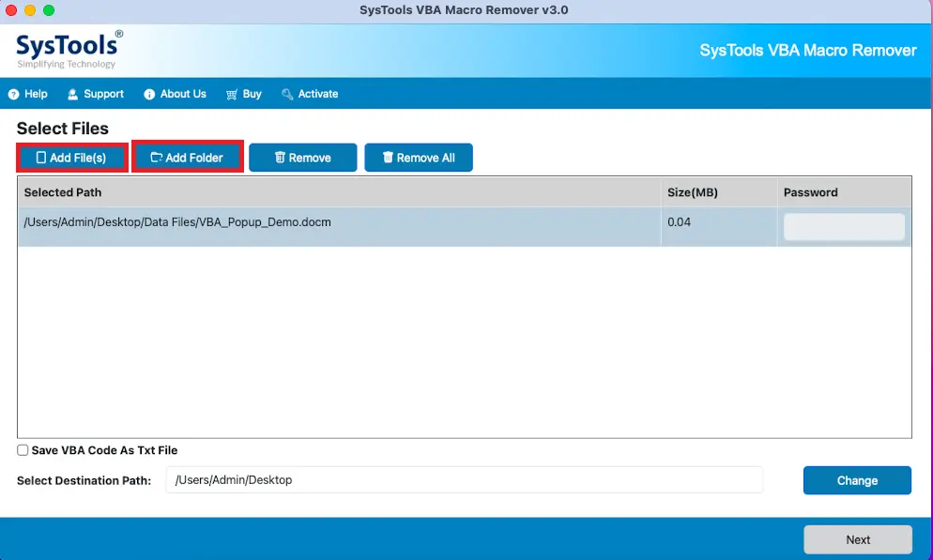Click the Password field for VBA_Popup_Demo.docm

844,227
